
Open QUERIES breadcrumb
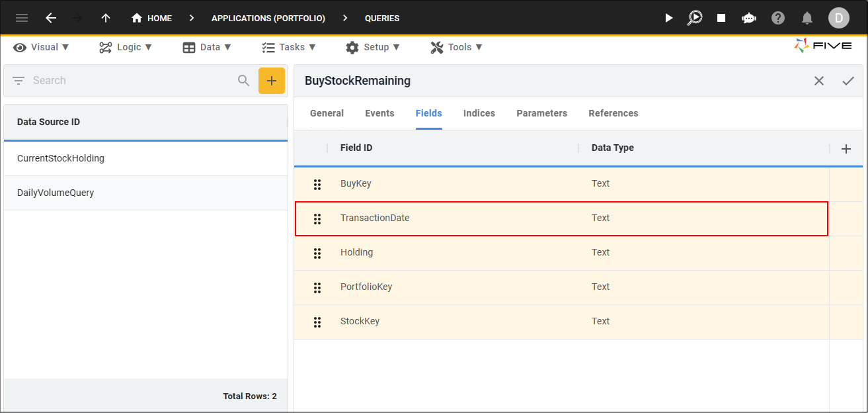coord(382,18)
